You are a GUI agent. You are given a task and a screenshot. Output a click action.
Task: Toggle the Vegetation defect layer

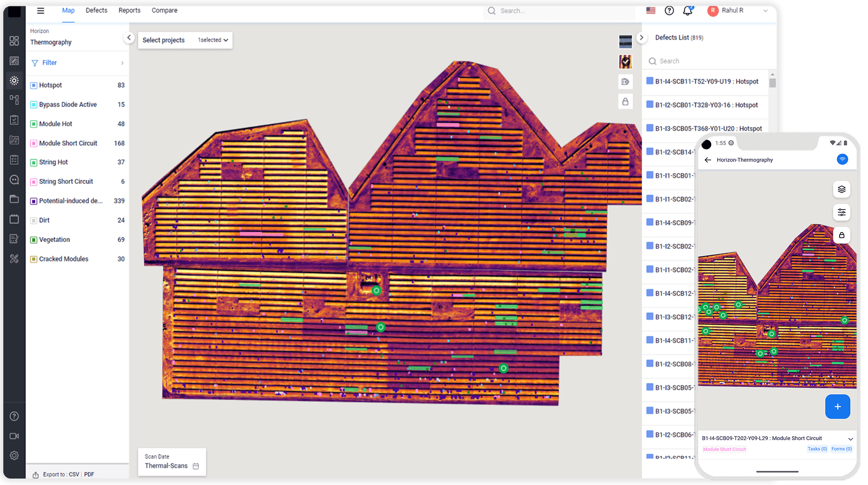(x=33, y=239)
